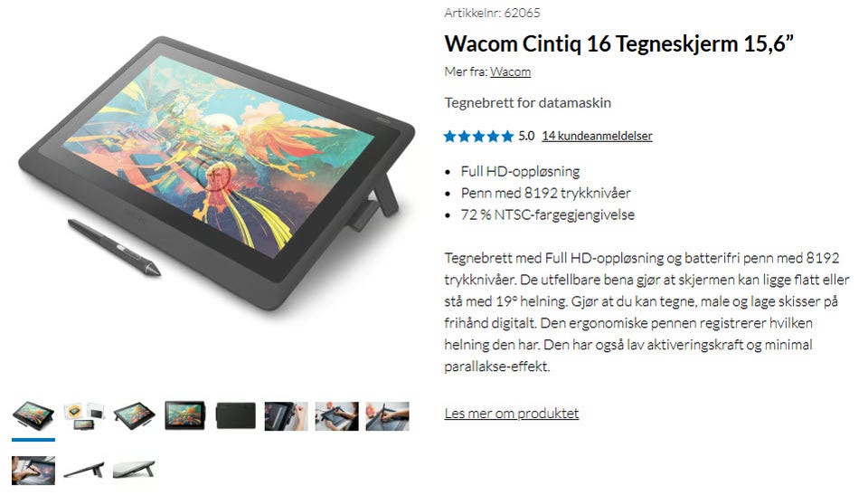Viewport: 868px width, 495px height.
Task: Click the Tegnebrett for datamaskin subtitle
Action: click(x=527, y=102)
